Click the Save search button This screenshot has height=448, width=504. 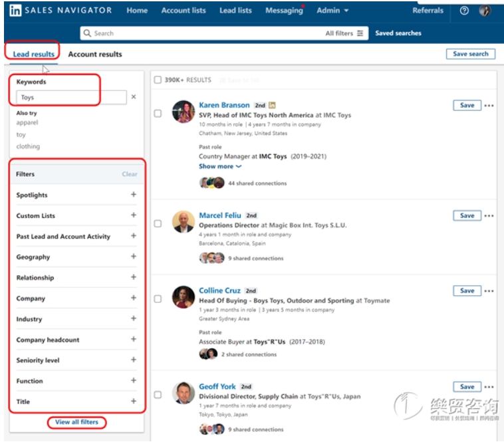[471, 54]
